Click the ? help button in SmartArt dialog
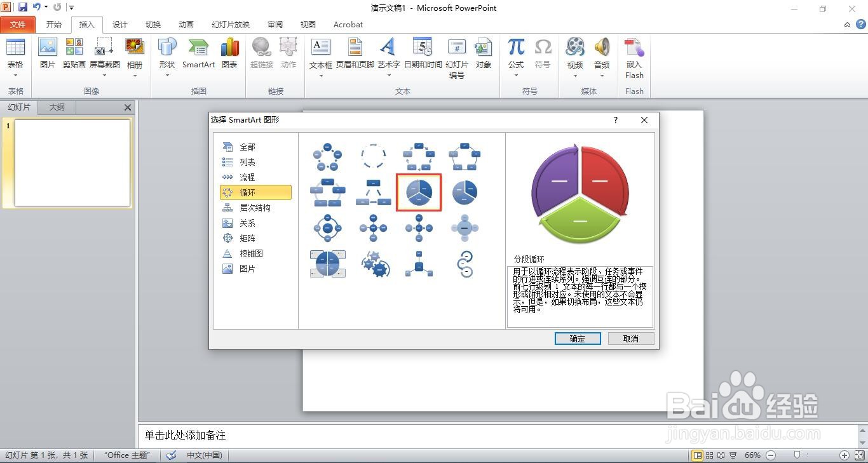868x463 pixels. 616,120
